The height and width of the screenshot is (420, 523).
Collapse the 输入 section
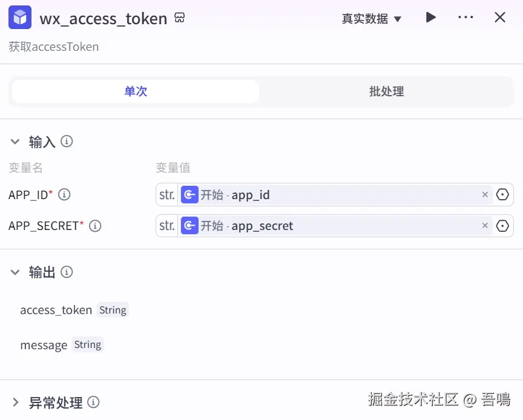[x=15, y=142]
